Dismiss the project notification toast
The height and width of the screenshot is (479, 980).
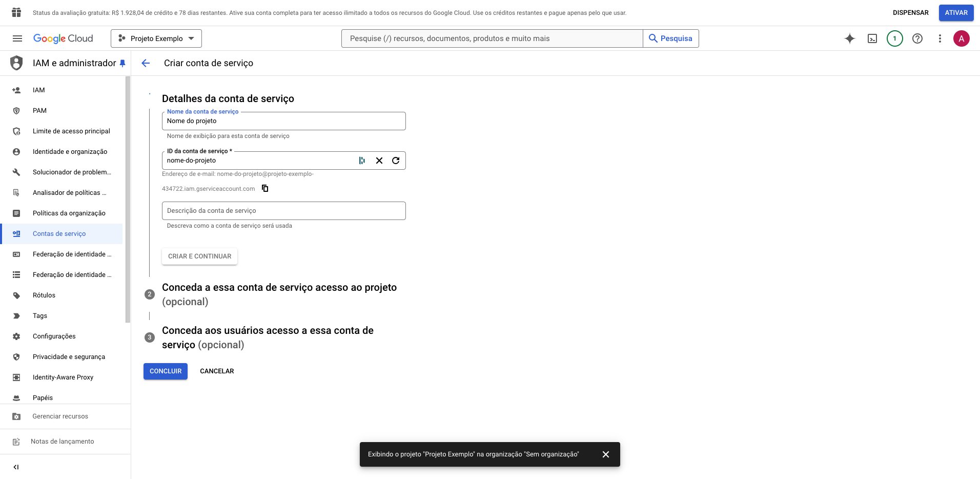pyautogui.click(x=605, y=454)
